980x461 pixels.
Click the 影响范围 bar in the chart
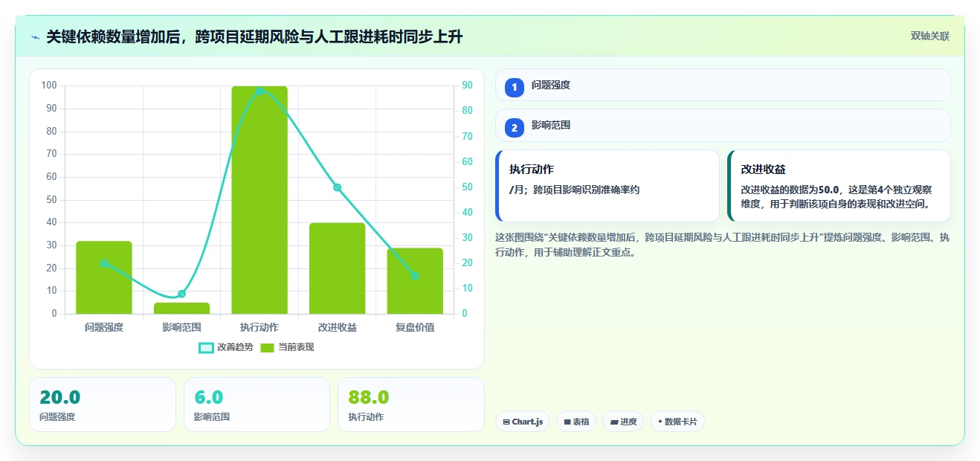182,308
